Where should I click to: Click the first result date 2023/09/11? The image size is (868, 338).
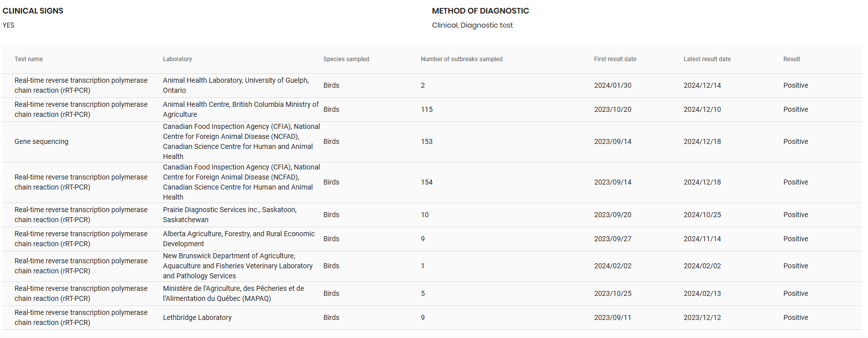(x=612, y=317)
